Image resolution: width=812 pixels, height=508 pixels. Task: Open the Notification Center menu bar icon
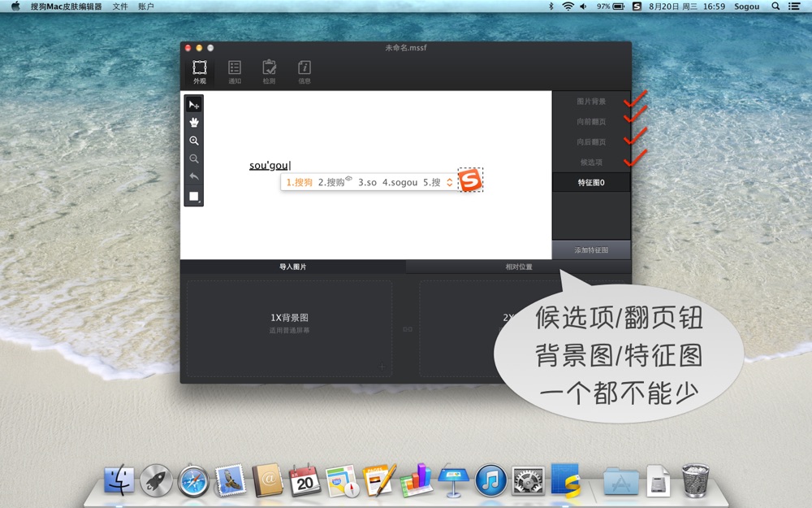tap(794, 7)
